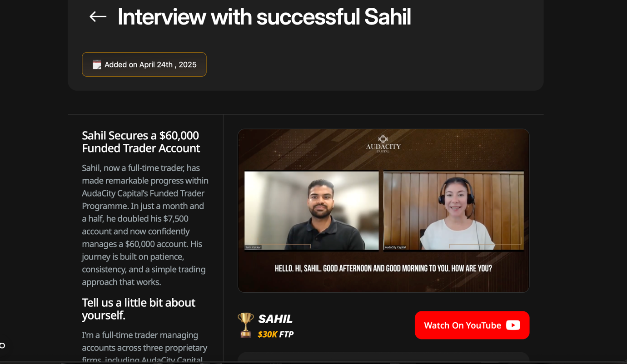This screenshot has width=627, height=364.
Task: Click the AudaCity Capital logo in video
Action: pos(383,143)
